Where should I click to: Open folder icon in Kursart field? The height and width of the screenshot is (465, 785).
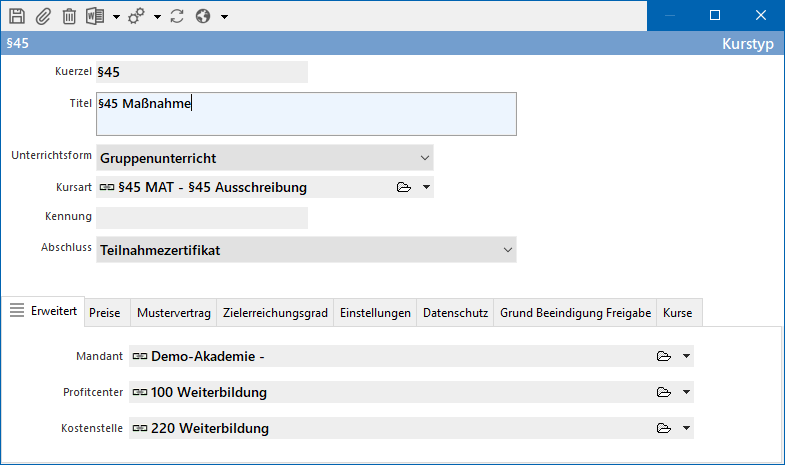coord(404,187)
